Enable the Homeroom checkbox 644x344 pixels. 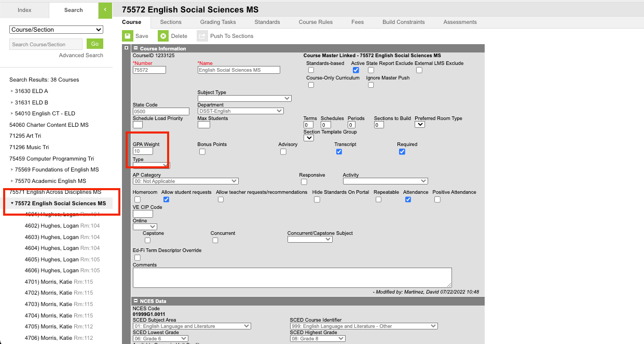point(138,200)
